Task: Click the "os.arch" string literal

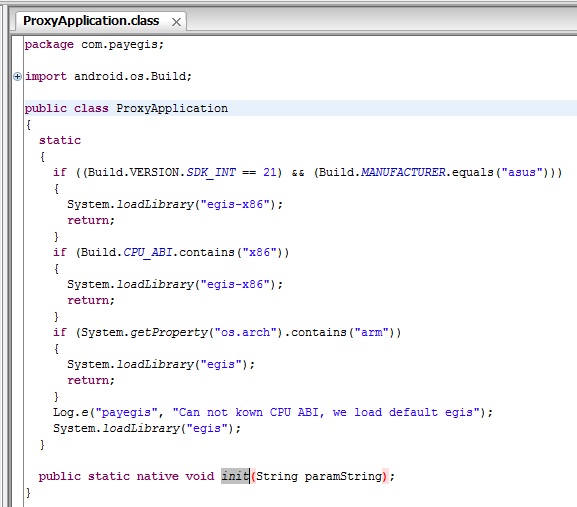Action: 245,333
